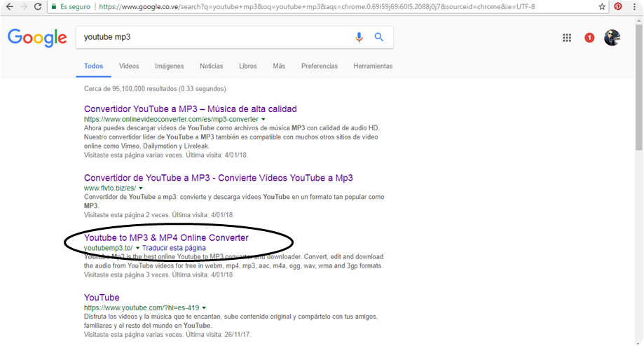Click the youtubemp3.to/ green URL
The height and width of the screenshot is (346, 644).
coord(109,248)
